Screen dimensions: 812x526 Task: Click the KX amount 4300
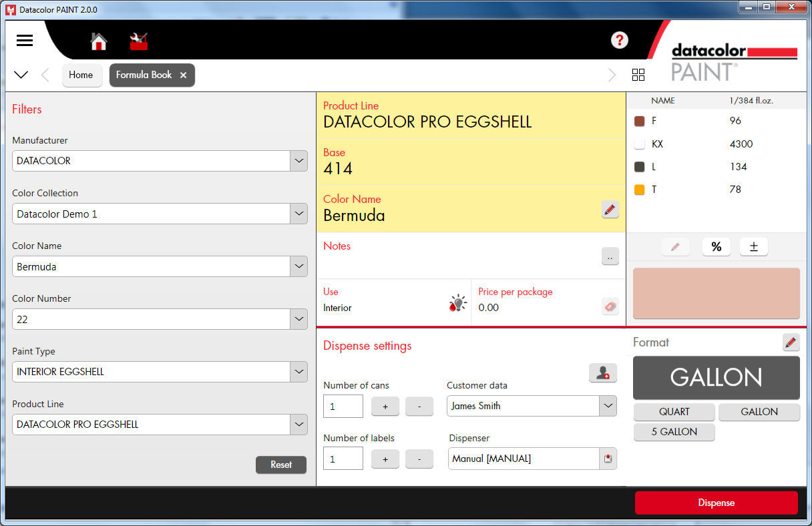click(741, 144)
